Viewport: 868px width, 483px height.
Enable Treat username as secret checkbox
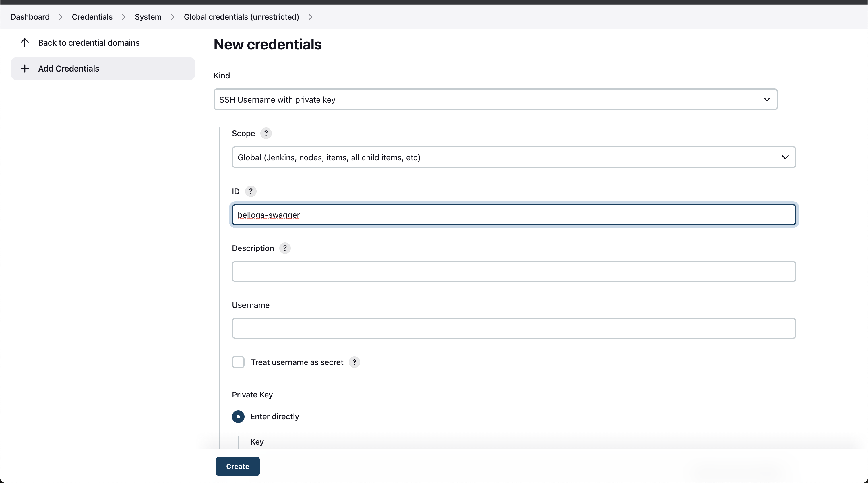(x=238, y=362)
